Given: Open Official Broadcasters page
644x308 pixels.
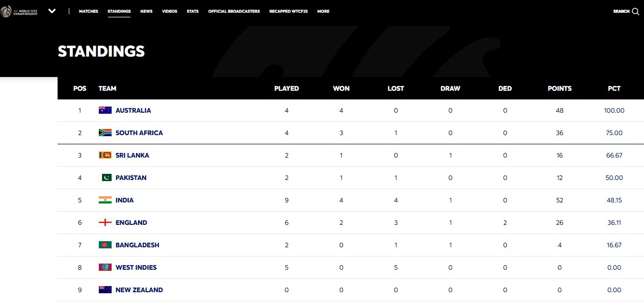Looking at the screenshot, I should (234, 11).
